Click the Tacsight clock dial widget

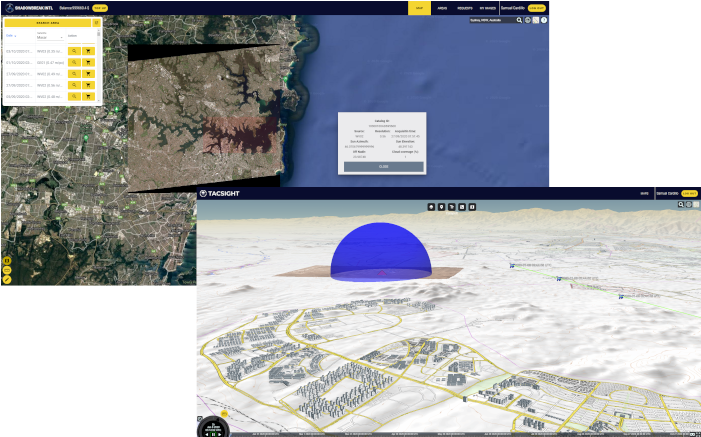point(213,425)
